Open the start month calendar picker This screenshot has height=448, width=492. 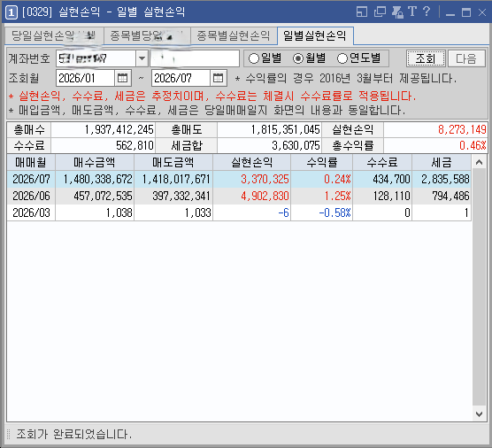[x=122, y=78]
